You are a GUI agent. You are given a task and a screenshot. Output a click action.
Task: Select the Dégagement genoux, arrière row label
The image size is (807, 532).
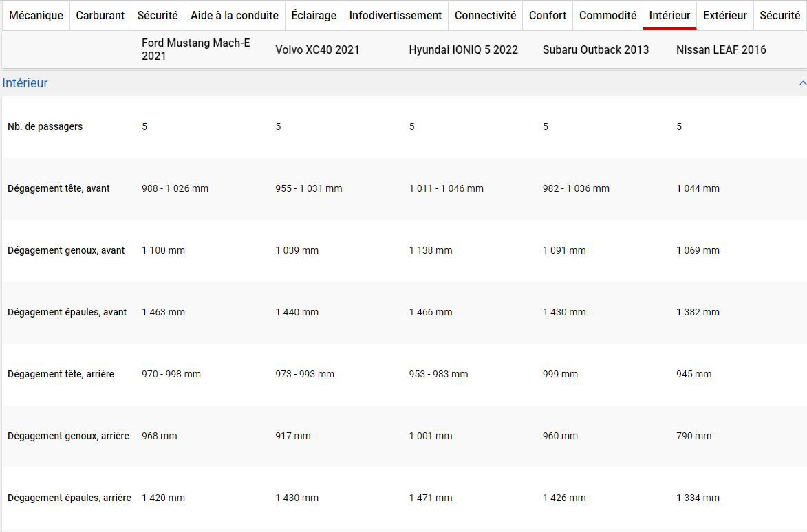(x=68, y=436)
